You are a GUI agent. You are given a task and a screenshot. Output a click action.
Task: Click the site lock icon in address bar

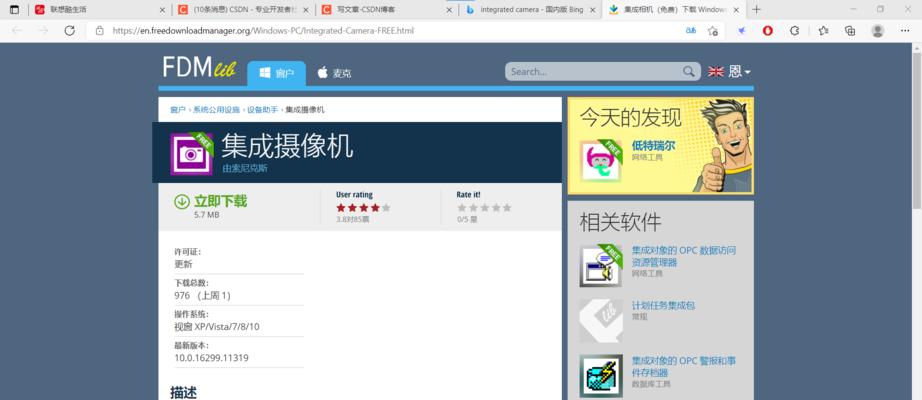[x=99, y=31]
